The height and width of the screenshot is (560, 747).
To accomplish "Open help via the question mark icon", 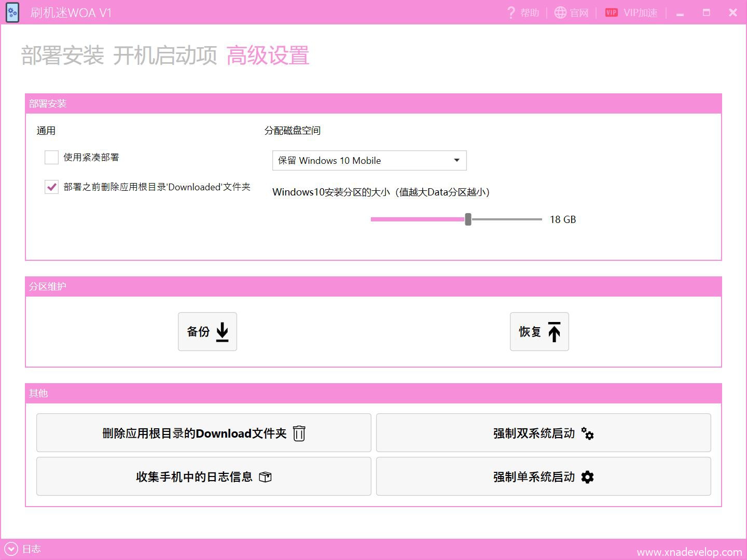I will click(511, 13).
